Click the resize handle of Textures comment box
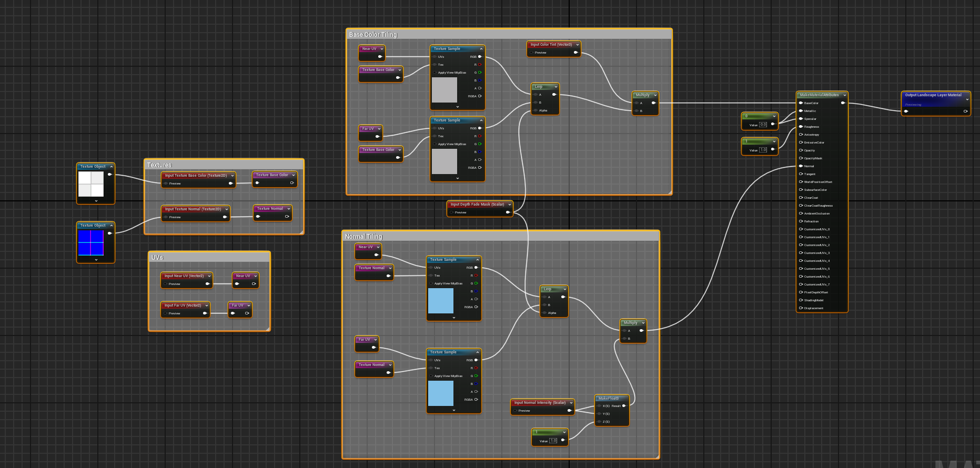This screenshot has width=980, height=468. point(301,232)
